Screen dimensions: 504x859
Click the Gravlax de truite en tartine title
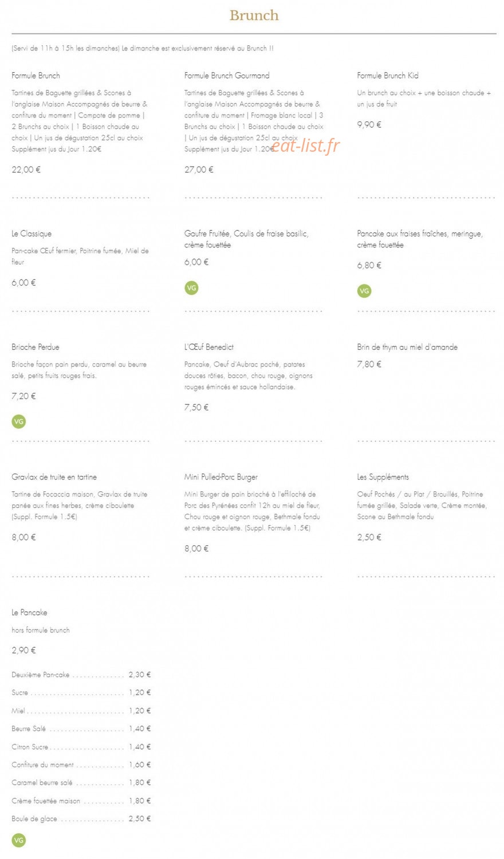click(54, 477)
